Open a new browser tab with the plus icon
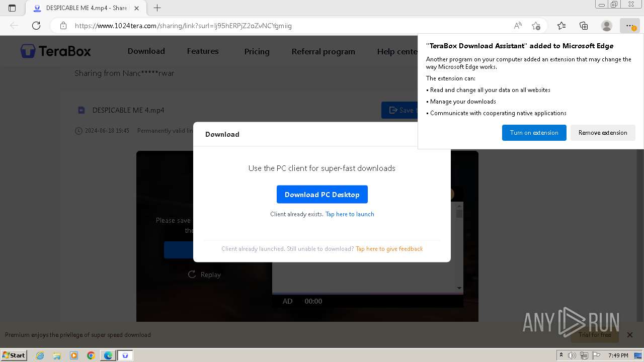Image resolution: width=644 pixels, height=362 pixels. click(x=157, y=8)
